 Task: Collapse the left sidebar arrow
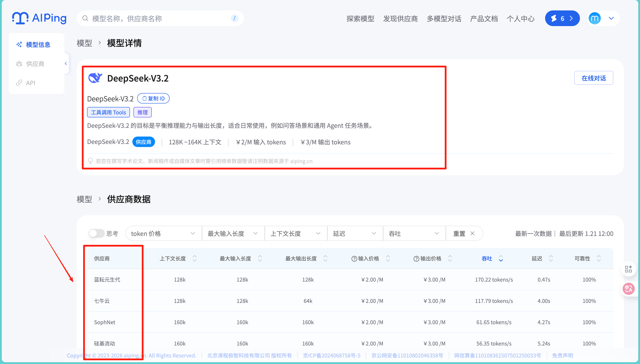click(66, 63)
